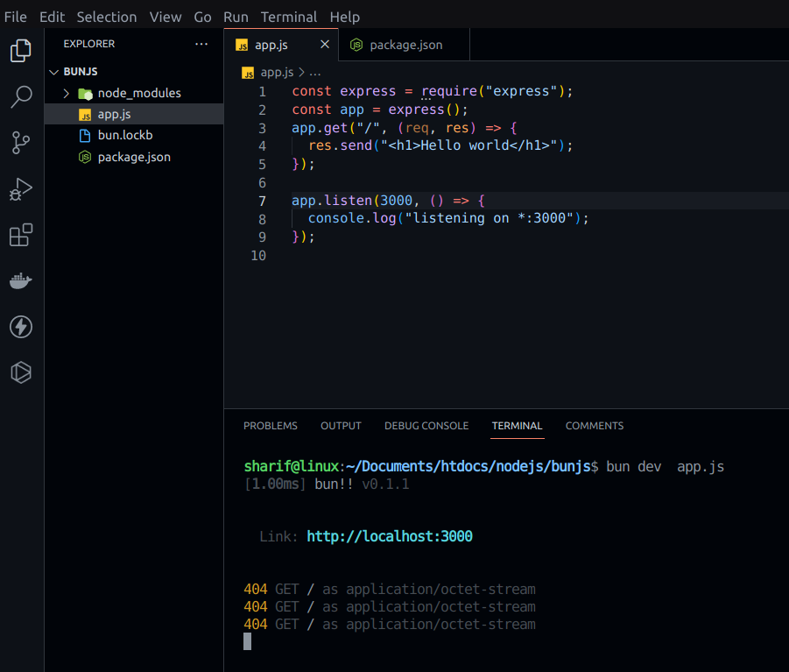Click the 'bun dev app.js' command in terminal
The image size is (789, 672).
[x=665, y=467]
